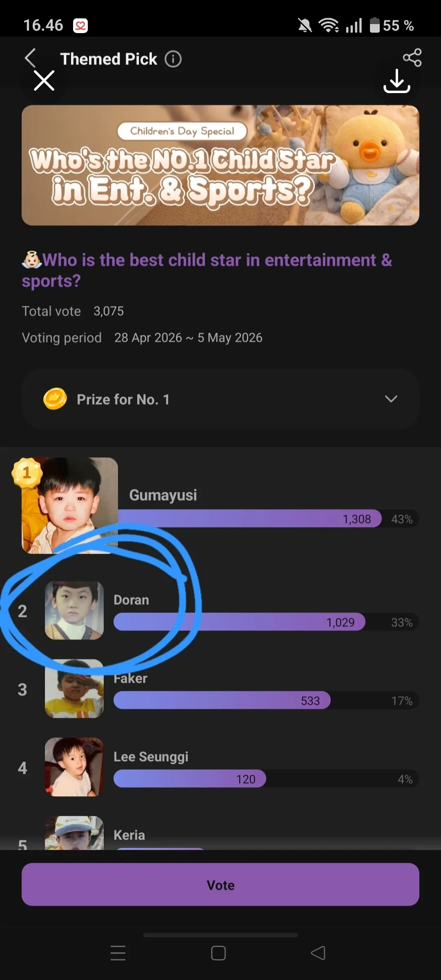Tap the gold coin prize icon
This screenshot has height=980, width=441.
pos(55,399)
